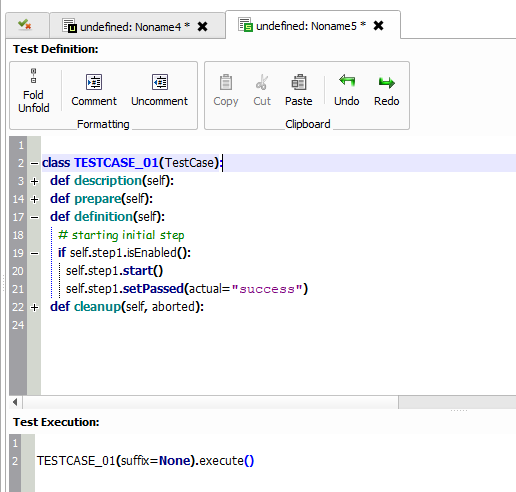Click the Uncomment formatting icon
Image resolution: width=516 pixels, height=492 pixels.
[x=160, y=82]
